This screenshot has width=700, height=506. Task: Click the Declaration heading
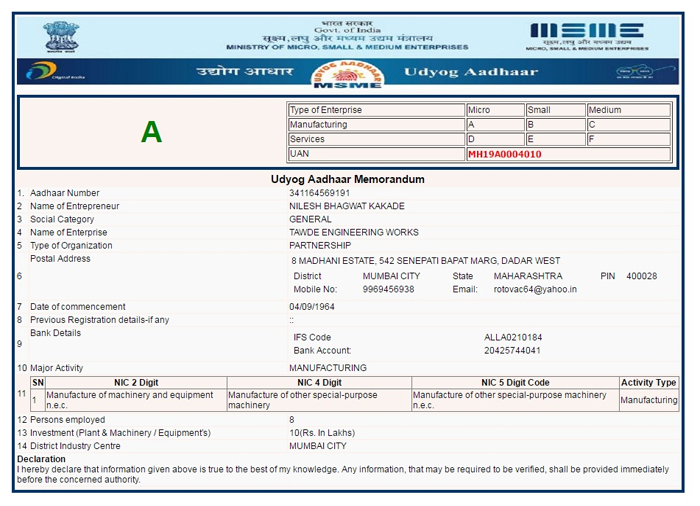[41, 459]
